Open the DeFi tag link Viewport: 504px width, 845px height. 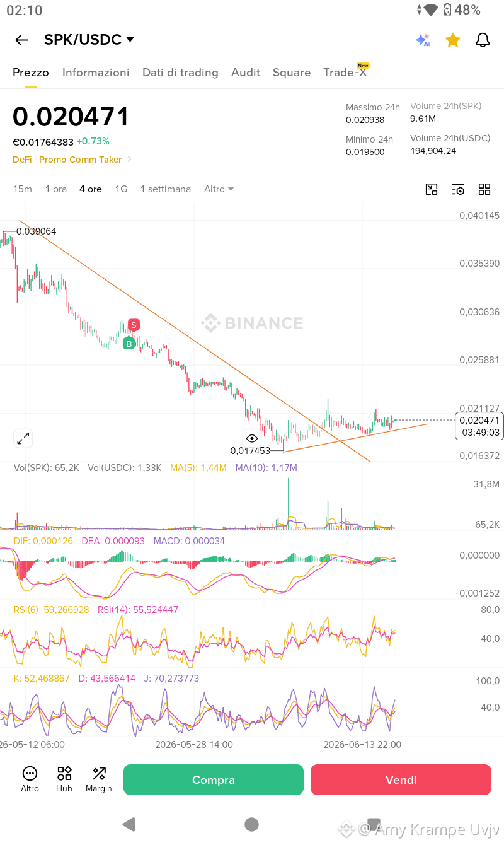(x=22, y=160)
